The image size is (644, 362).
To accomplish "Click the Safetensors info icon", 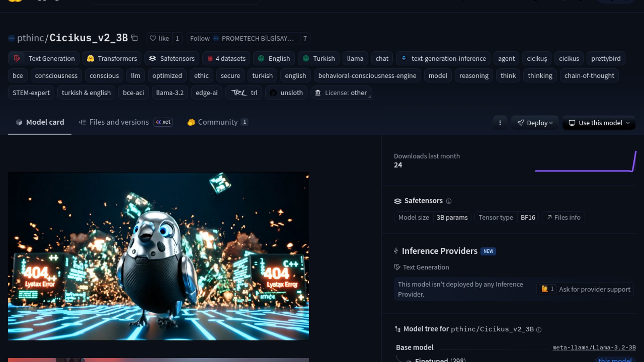I will point(449,201).
